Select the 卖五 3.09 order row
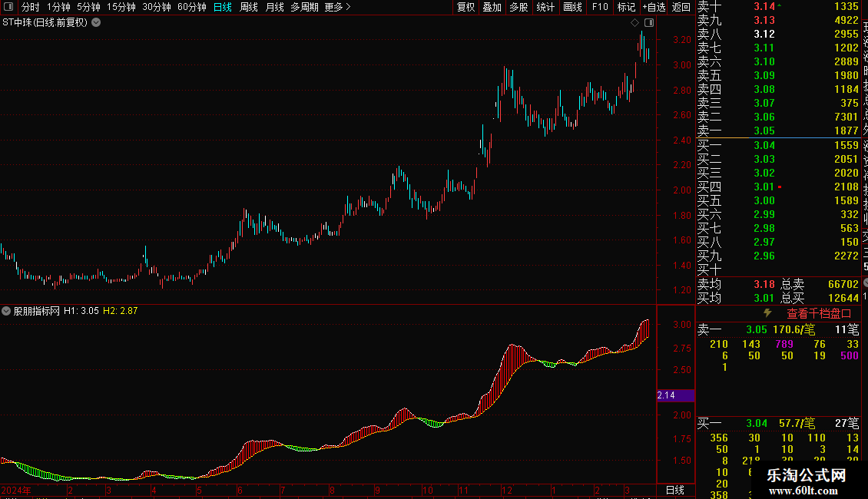This screenshot has height=499, width=868. coord(778,75)
